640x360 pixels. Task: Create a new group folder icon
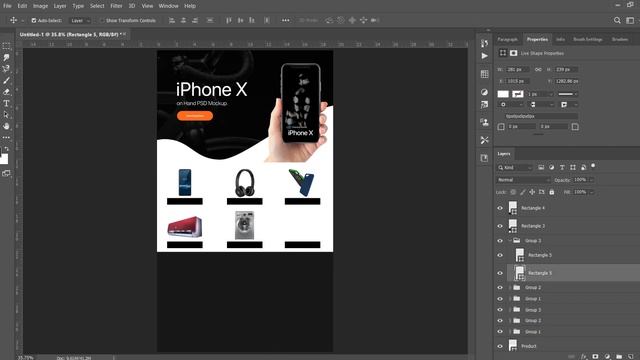619,356
